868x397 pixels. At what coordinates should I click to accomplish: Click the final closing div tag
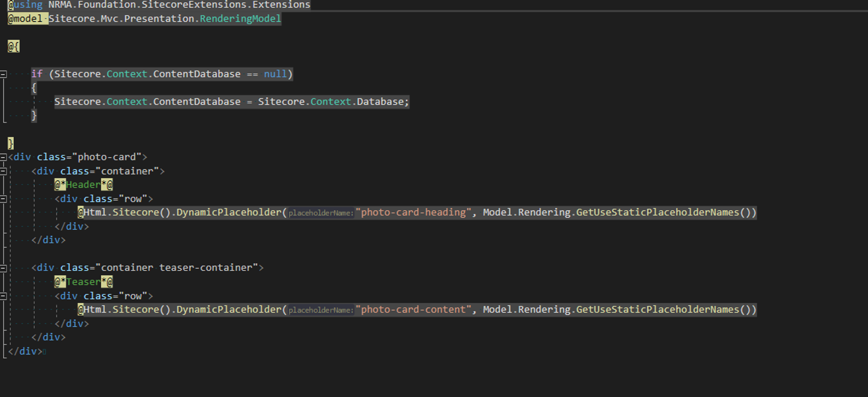(x=25, y=351)
